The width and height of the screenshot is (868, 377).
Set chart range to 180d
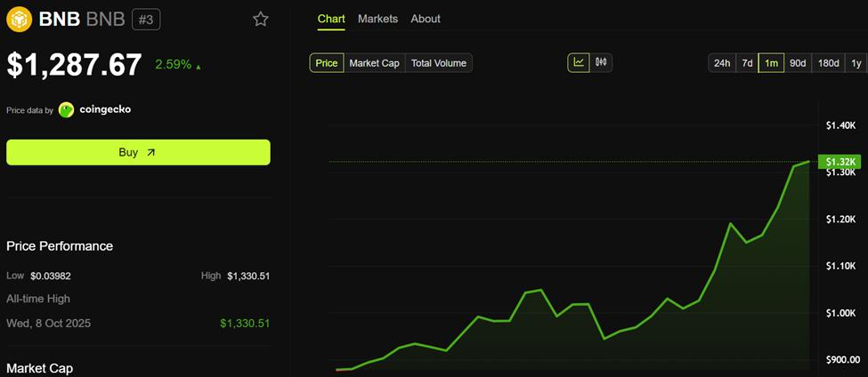828,63
